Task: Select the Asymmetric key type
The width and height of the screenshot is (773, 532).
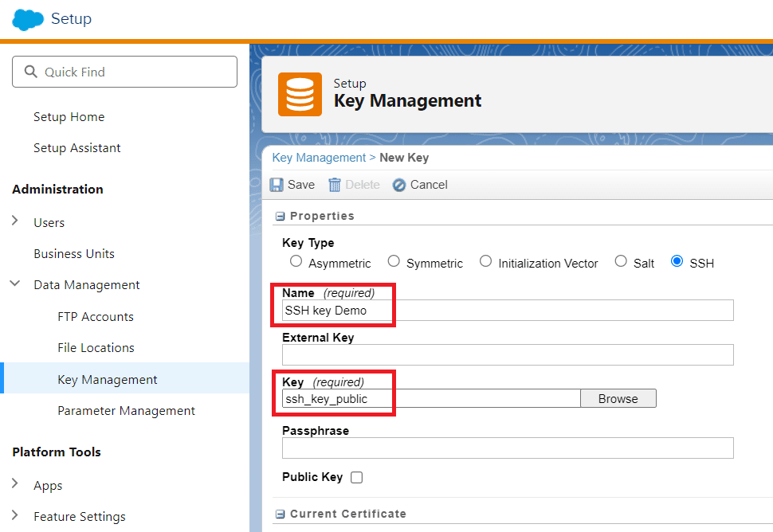Action: pyautogui.click(x=296, y=261)
